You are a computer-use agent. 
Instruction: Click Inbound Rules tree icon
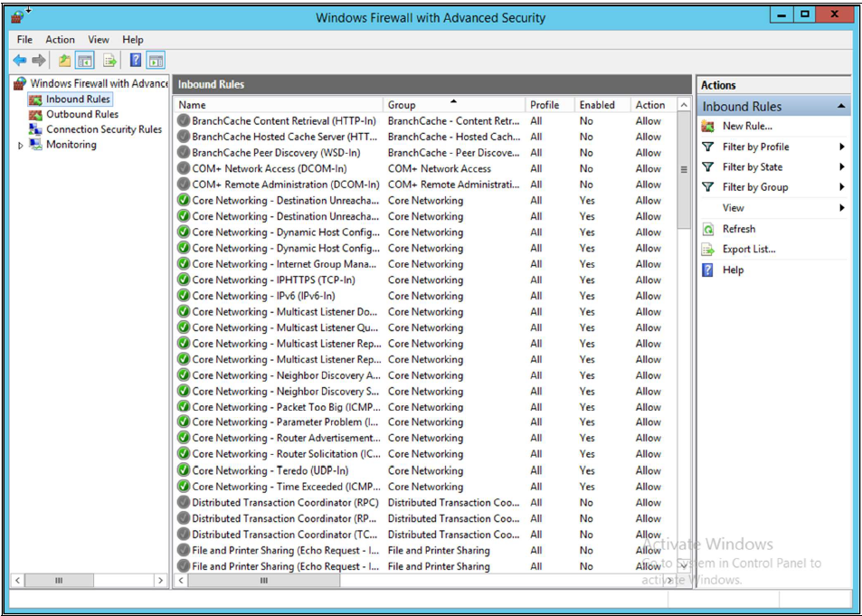[x=36, y=100]
